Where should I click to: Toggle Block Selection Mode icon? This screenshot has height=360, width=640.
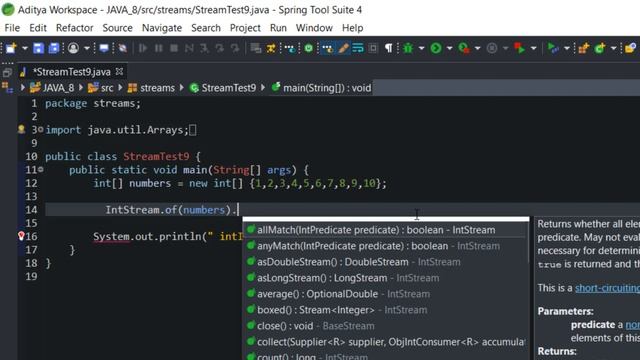point(373,48)
